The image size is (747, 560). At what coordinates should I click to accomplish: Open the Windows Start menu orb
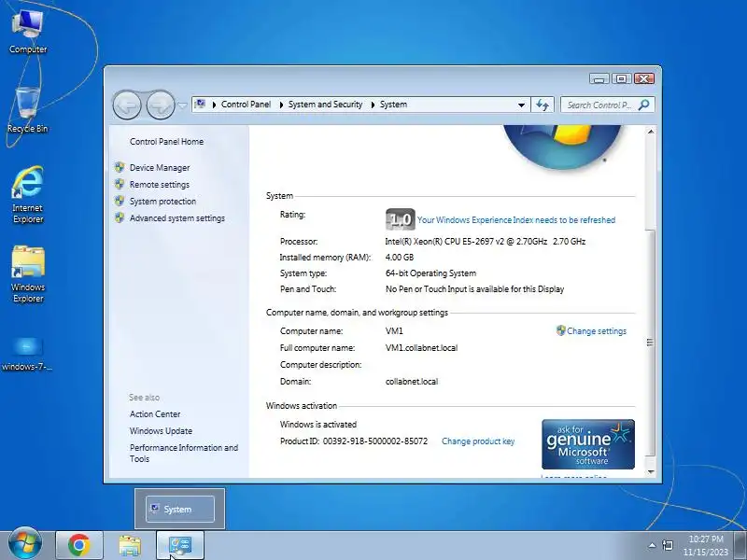[25, 544]
